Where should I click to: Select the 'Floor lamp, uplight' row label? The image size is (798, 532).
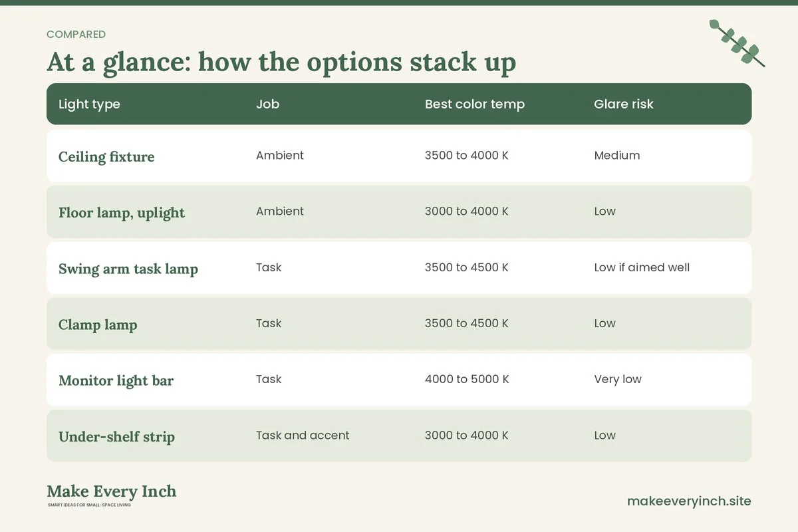(122, 213)
